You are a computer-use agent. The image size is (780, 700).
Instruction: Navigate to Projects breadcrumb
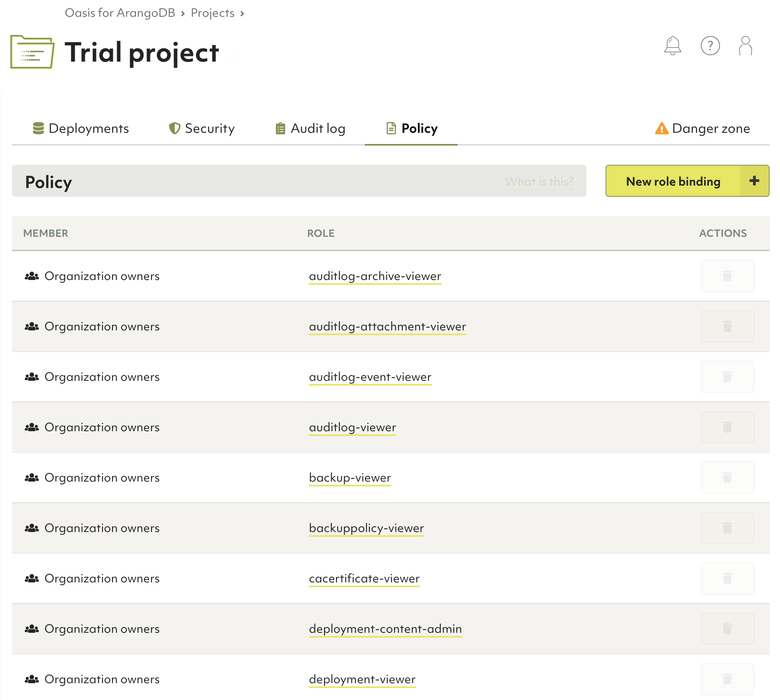tap(212, 13)
